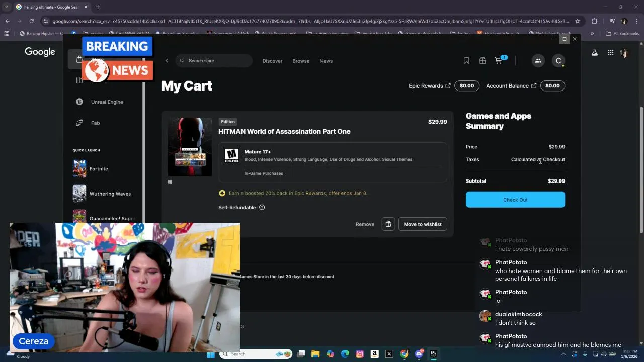Click the boosted 20% Epic Rewards offer text
Image resolution: width=644 pixels, height=362 pixels.
298,193
